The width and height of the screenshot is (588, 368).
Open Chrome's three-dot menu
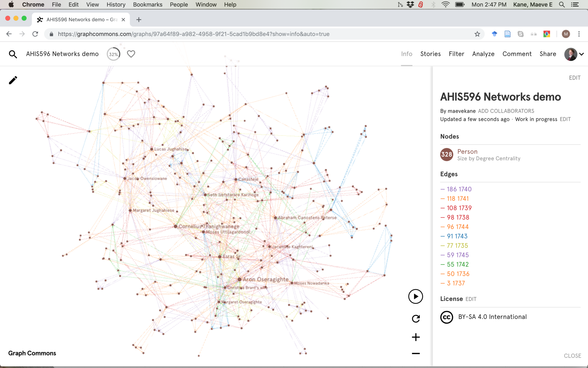[579, 34]
